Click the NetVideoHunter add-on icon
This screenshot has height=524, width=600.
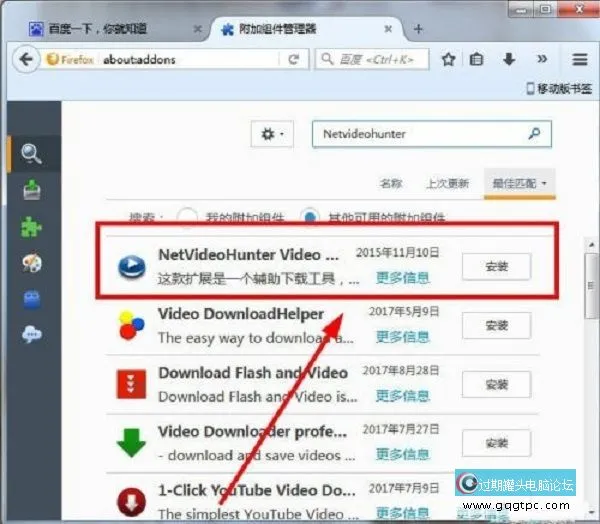tap(132, 266)
